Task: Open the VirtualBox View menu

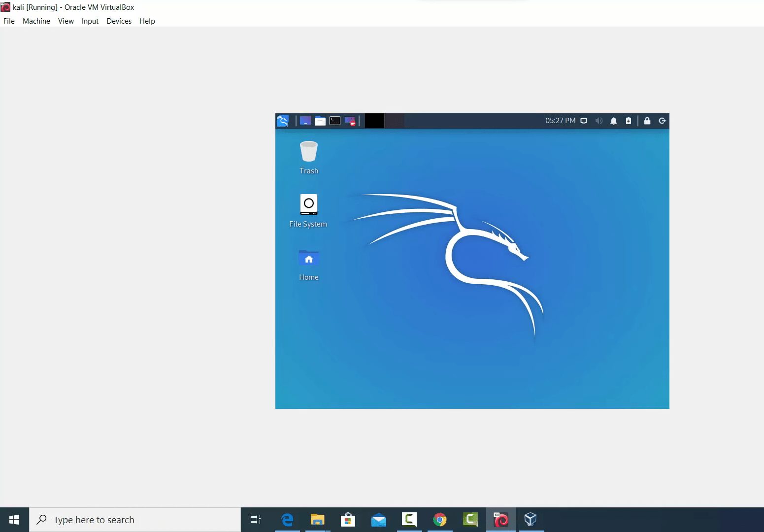Action: coord(66,21)
